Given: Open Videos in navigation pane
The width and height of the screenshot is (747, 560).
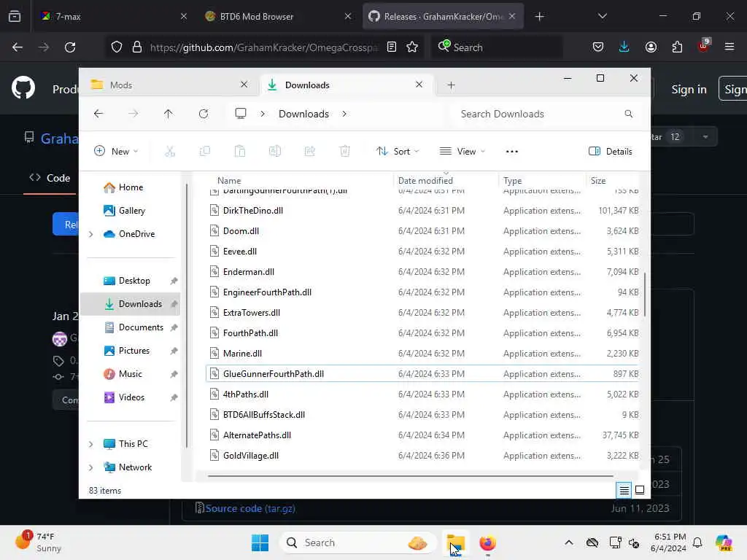Looking at the screenshot, I should (x=131, y=397).
